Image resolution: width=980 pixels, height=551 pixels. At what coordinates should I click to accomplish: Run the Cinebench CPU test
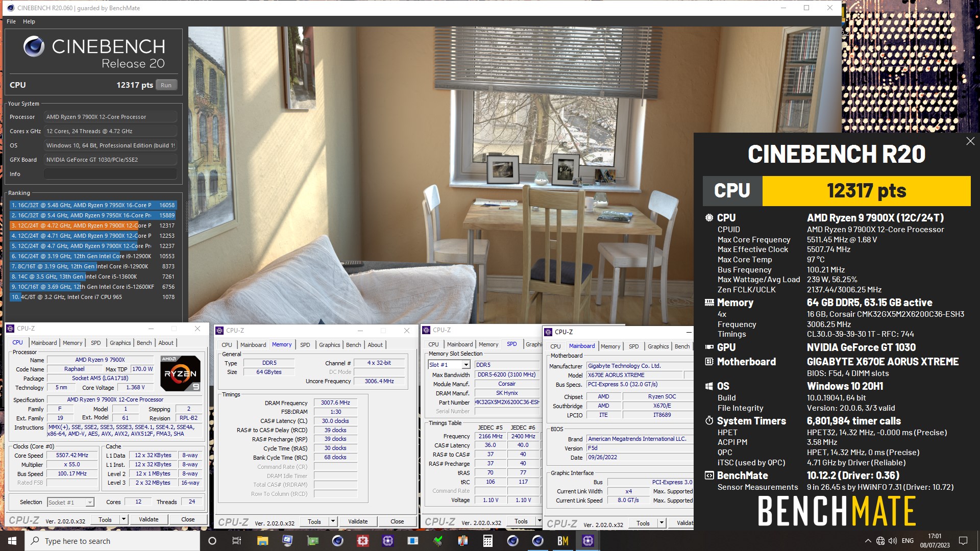pyautogui.click(x=166, y=85)
